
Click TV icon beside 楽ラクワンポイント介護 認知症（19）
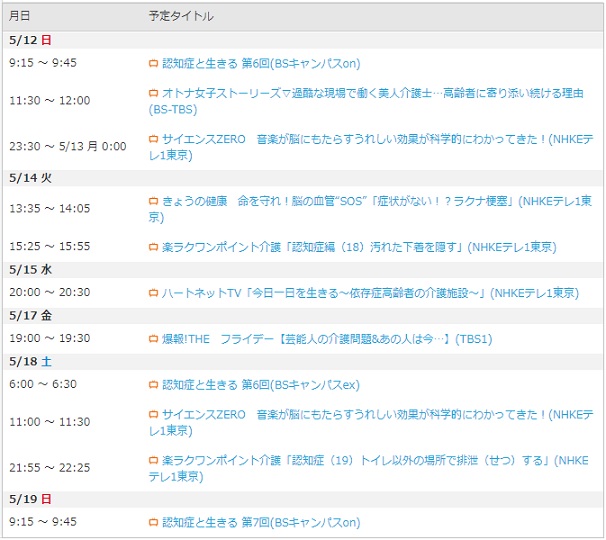(153, 461)
